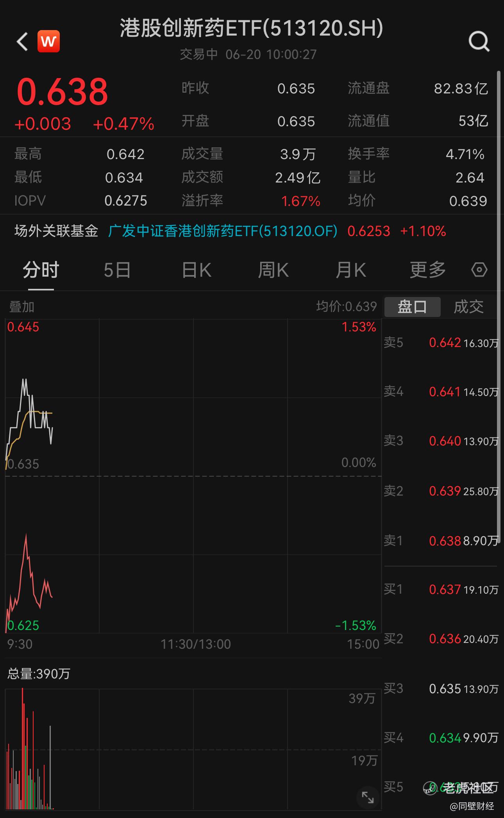
Task: Open chart settings hexagon icon
Action: tap(479, 270)
